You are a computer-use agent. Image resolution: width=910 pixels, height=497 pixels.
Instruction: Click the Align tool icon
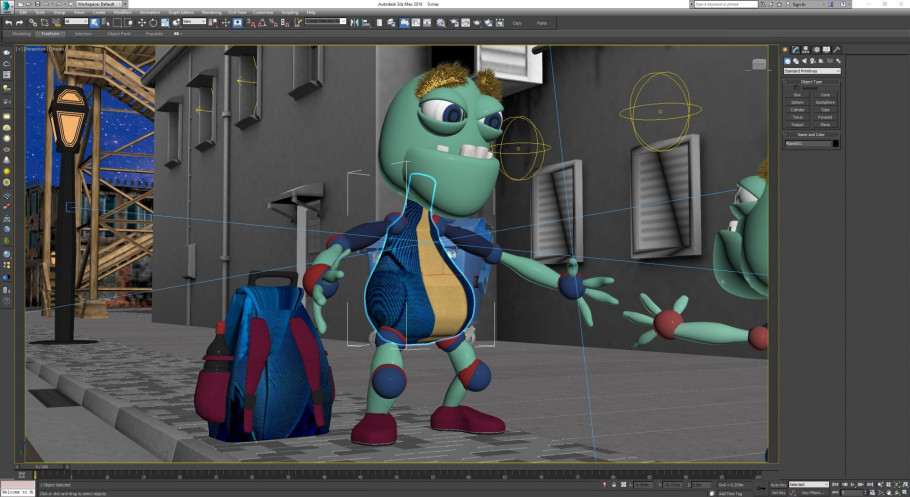pyautogui.click(x=367, y=23)
